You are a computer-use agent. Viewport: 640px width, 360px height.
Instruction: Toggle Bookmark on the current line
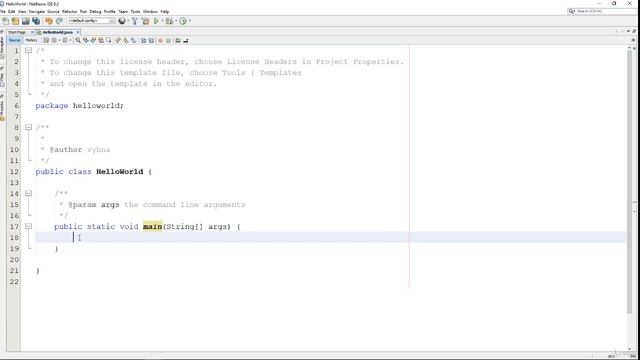click(133, 40)
